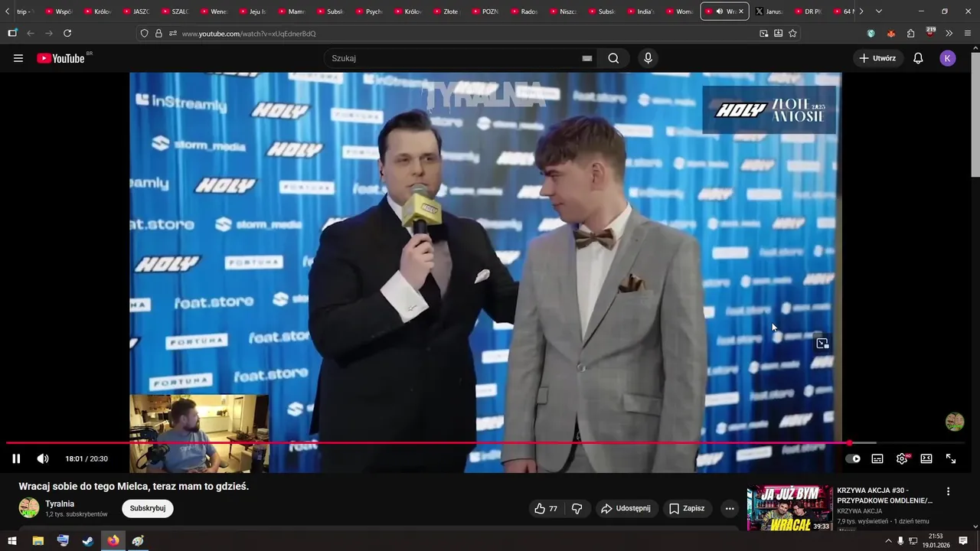Bookmark this page with the star
Screen dimensions: 980x551
coord(792,33)
